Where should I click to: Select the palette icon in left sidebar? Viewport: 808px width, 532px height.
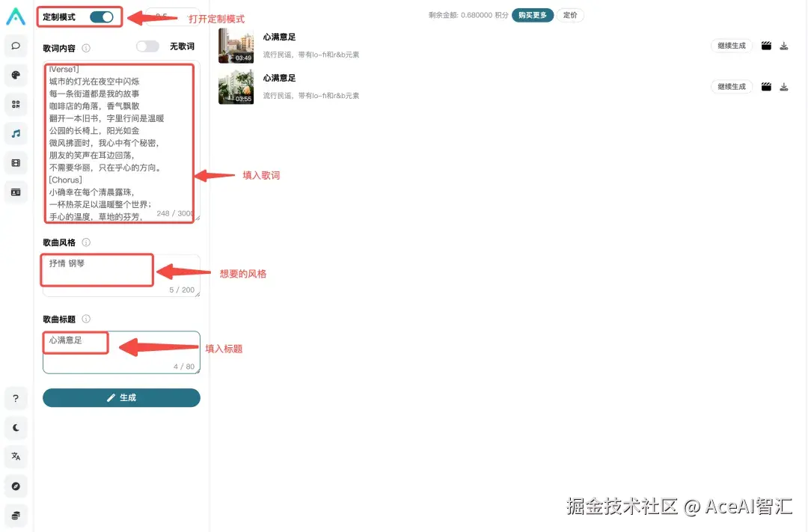[16, 75]
